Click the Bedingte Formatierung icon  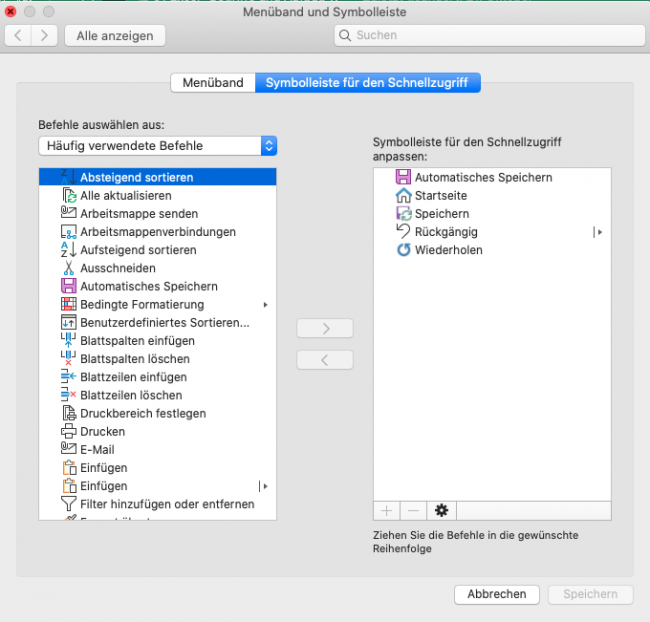(69, 304)
